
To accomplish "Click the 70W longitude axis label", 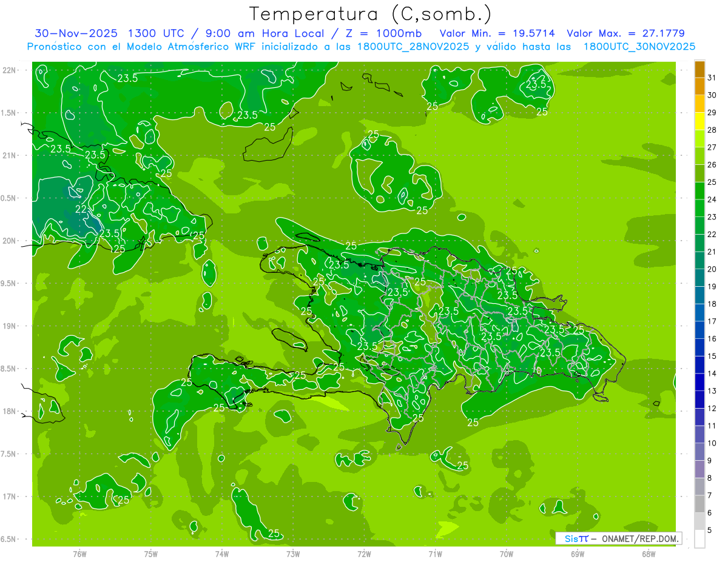I will [x=507, y=554].
